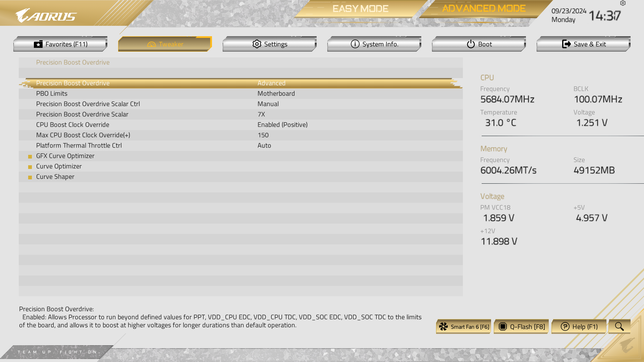Open the Favorites (F11) tab label

click(x=66, y=44)
